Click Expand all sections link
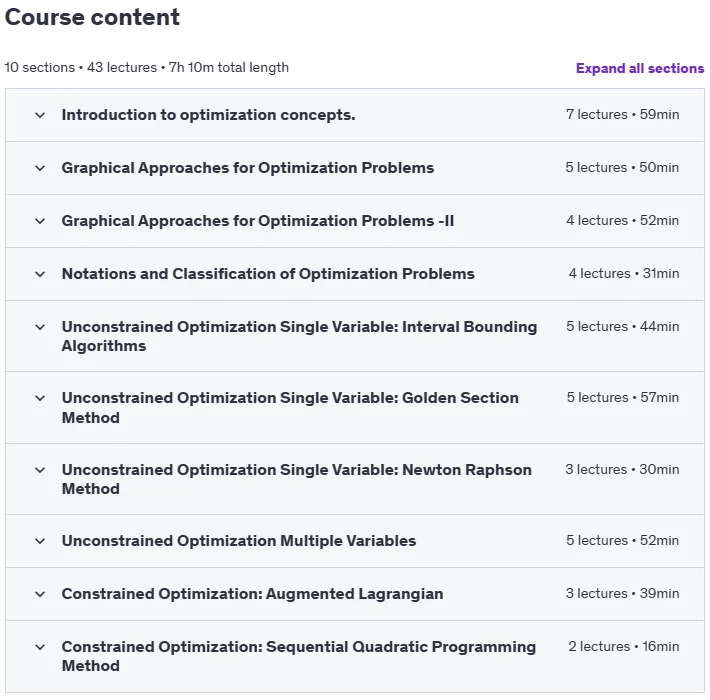Viewport: 710px width, 700px height. coord(639,68)
